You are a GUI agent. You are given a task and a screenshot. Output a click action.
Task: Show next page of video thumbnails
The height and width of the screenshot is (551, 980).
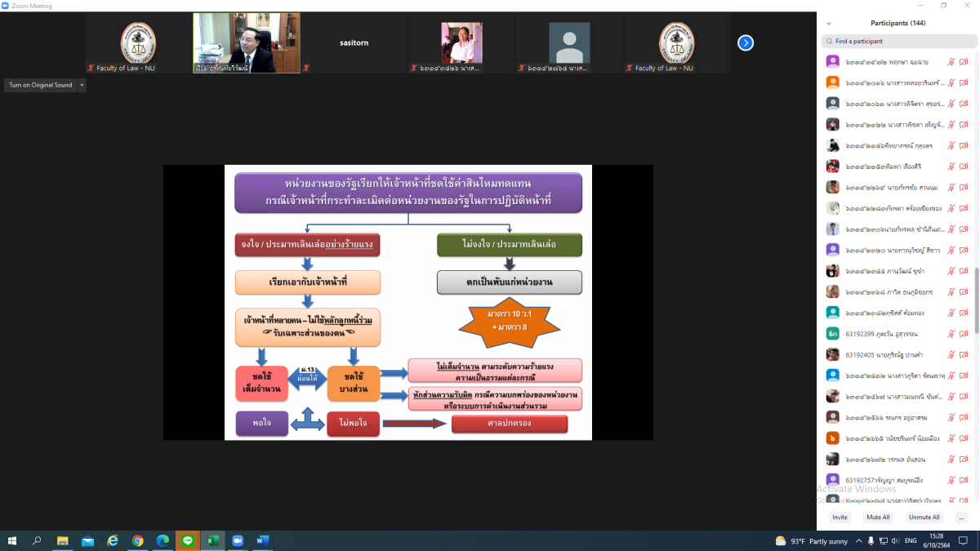(x=746, y=42)
